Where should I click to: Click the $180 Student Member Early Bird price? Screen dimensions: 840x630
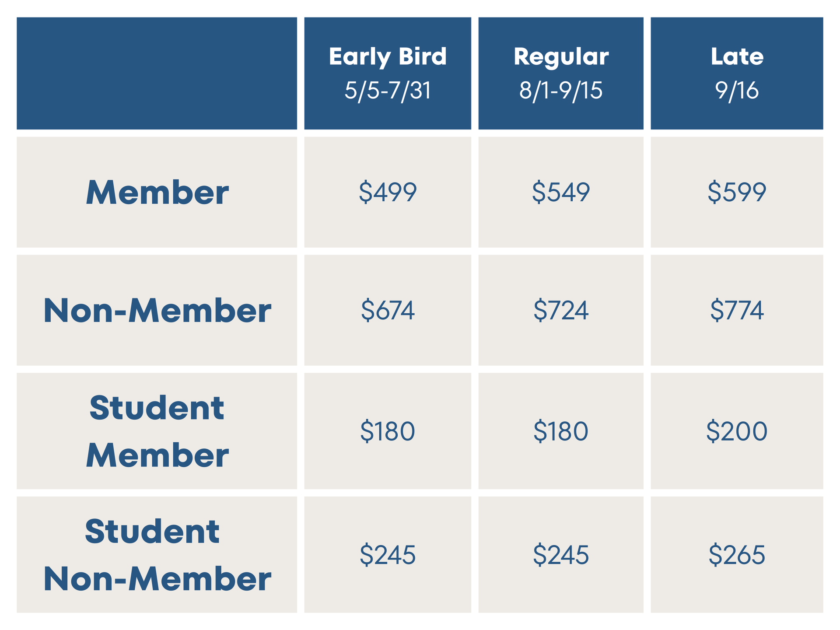pyautogui.click(x=388, y=431)
